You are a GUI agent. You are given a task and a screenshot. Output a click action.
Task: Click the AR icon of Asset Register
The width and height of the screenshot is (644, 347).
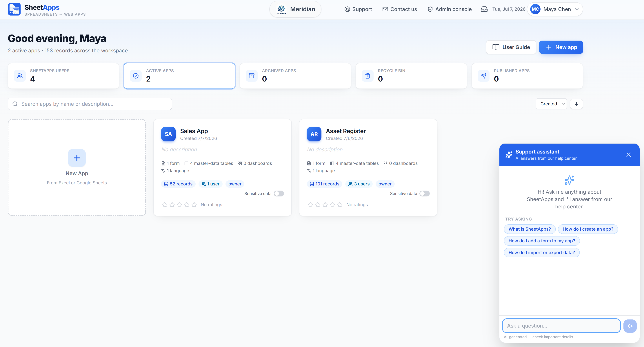tap(314, 134)
